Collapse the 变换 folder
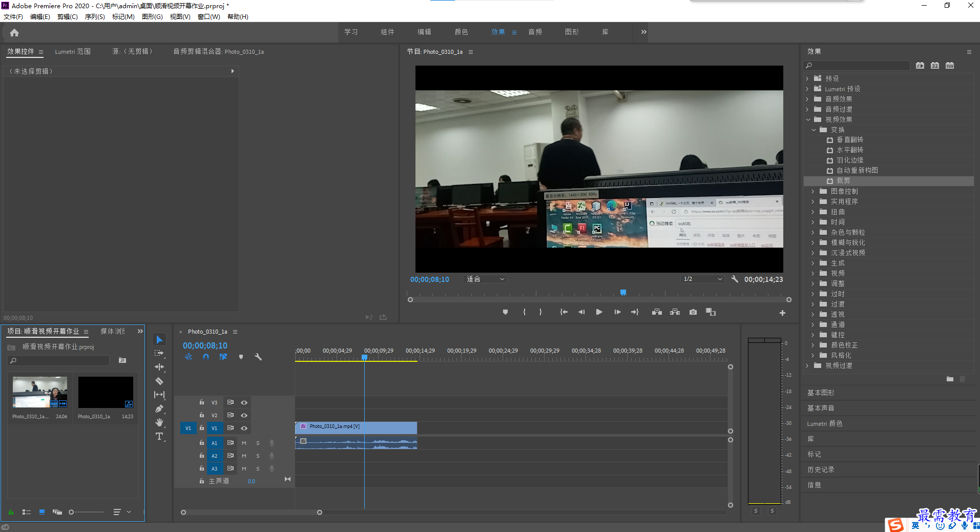Image resolution: width=980 pixels, height=532 pixels. point(814,130)
